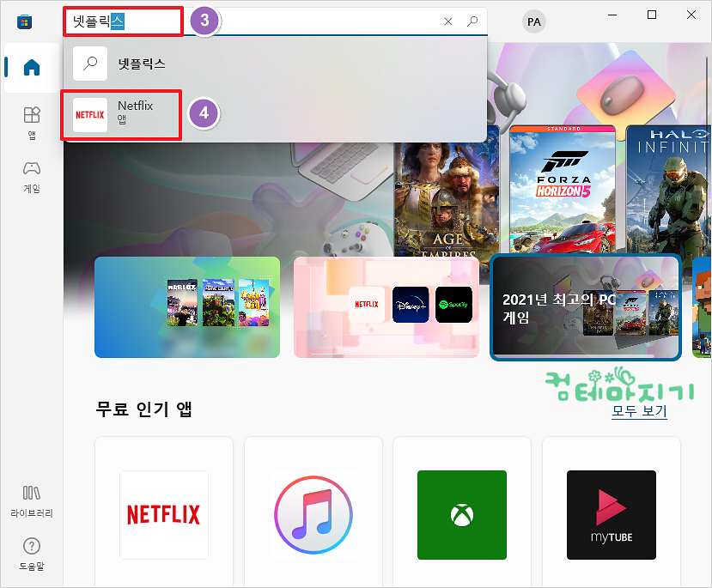712x588 pixels.
Task: Click the 무료 인기 앱 heading
Action: point(143,409)
